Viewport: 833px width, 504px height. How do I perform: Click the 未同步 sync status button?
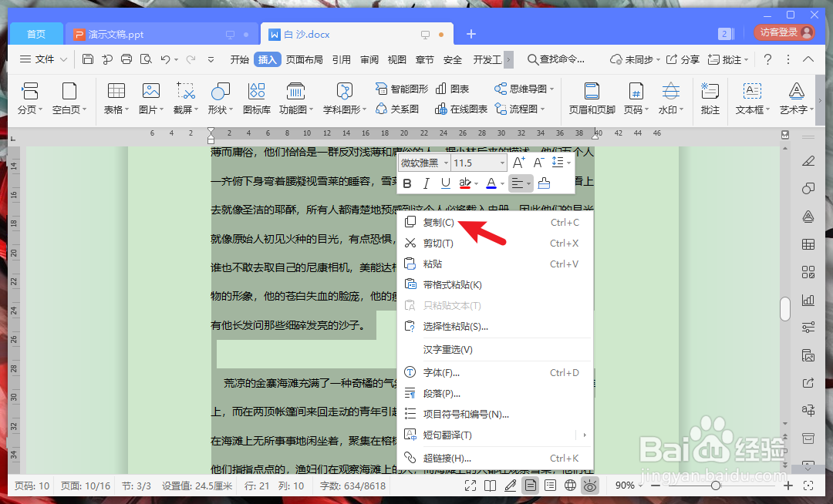click(635, 59)
